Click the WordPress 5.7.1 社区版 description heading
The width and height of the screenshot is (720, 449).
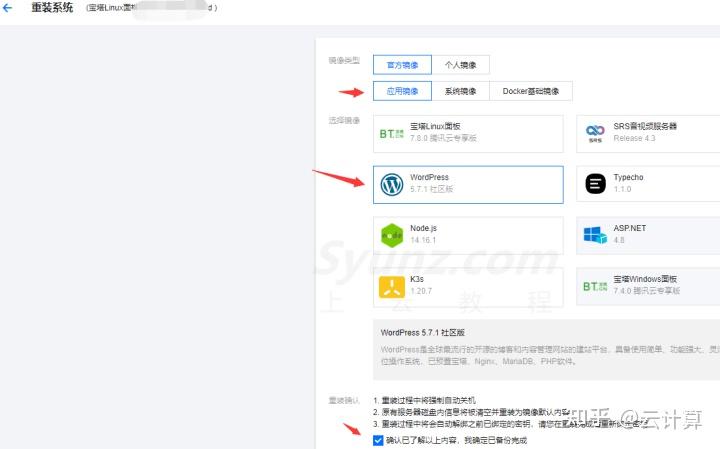[x=422, y=332]
